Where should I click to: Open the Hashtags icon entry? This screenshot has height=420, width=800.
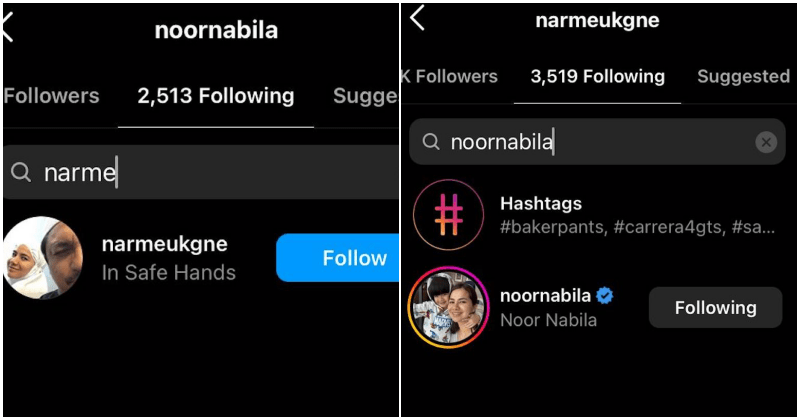pos(448,214)
